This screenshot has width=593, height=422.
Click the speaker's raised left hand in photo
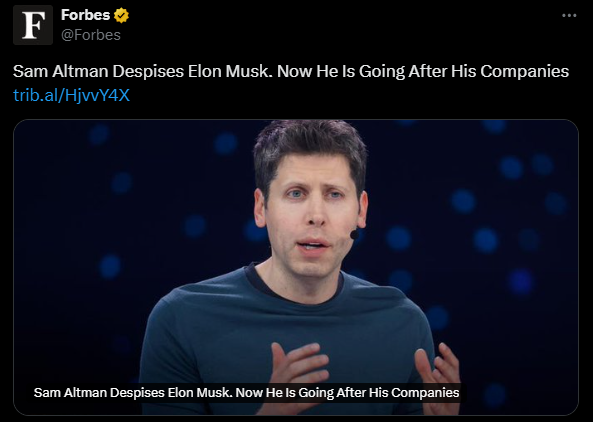pyautogui.click(x=299, y=367)
